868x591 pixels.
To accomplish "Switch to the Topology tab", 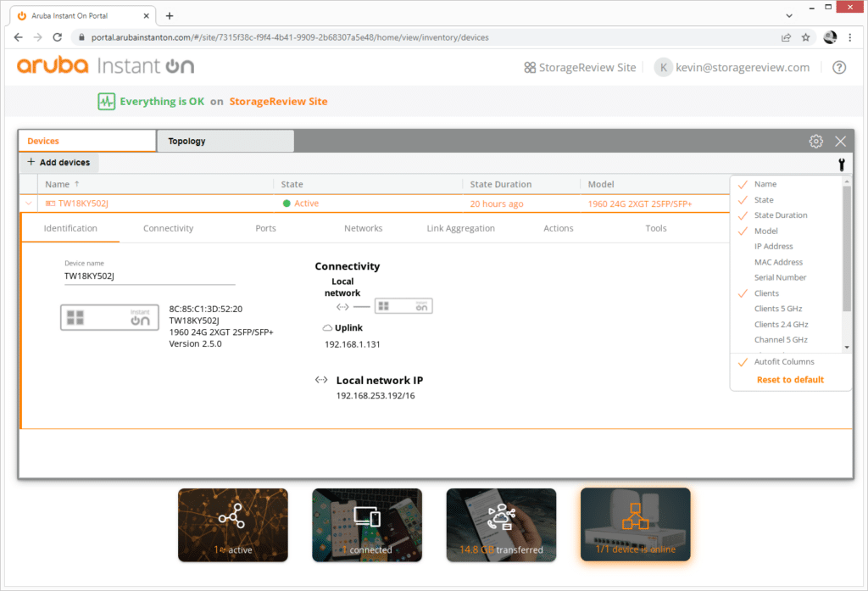I will [x=225, y=142].
